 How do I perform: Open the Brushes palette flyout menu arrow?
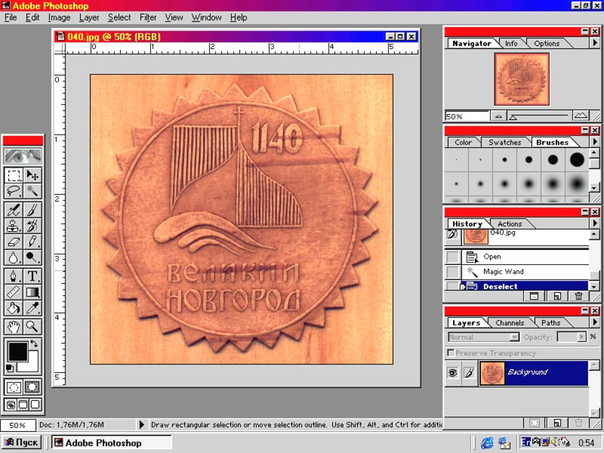[595, 142]
